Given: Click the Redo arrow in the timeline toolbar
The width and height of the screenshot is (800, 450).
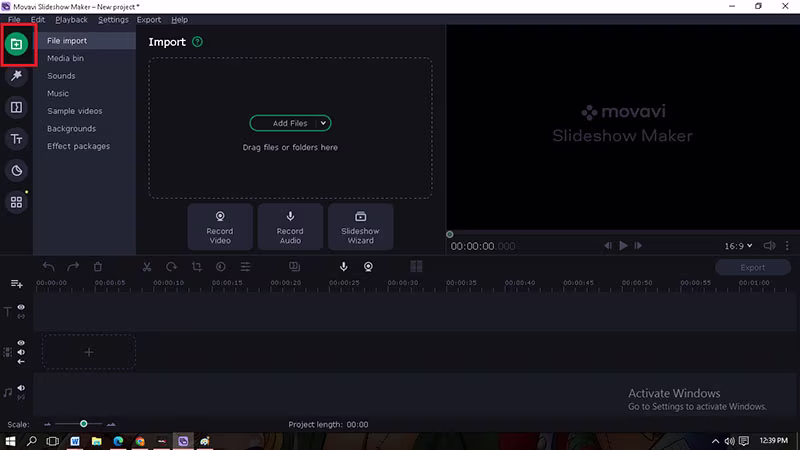Looking at the screenshot, I should (x=73, y=266).
